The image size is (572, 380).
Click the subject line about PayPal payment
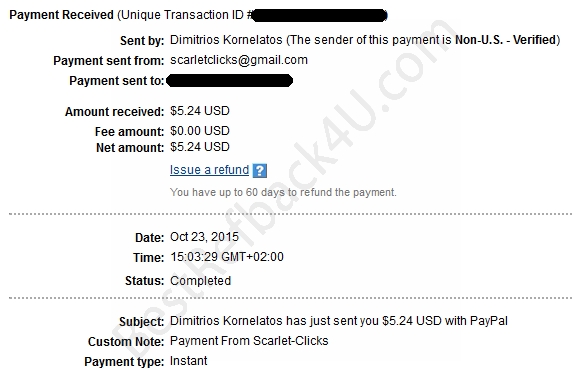(339, 321)
